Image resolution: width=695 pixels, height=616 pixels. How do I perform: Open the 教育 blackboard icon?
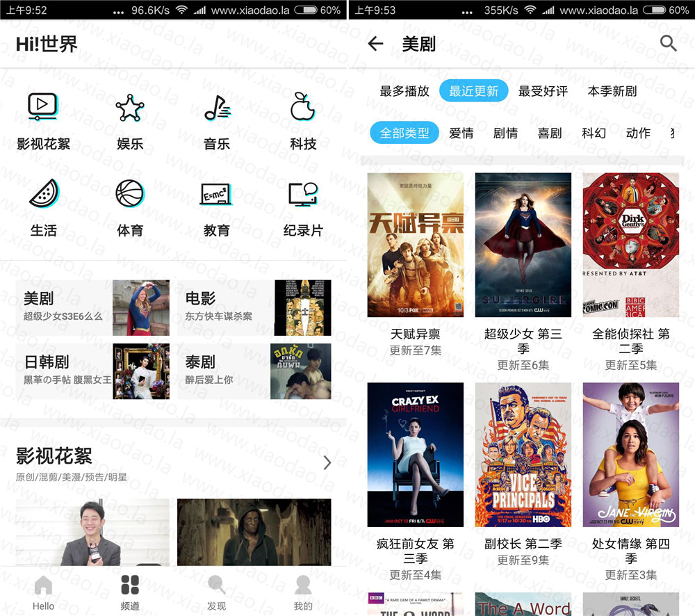[x=216, y=194]
